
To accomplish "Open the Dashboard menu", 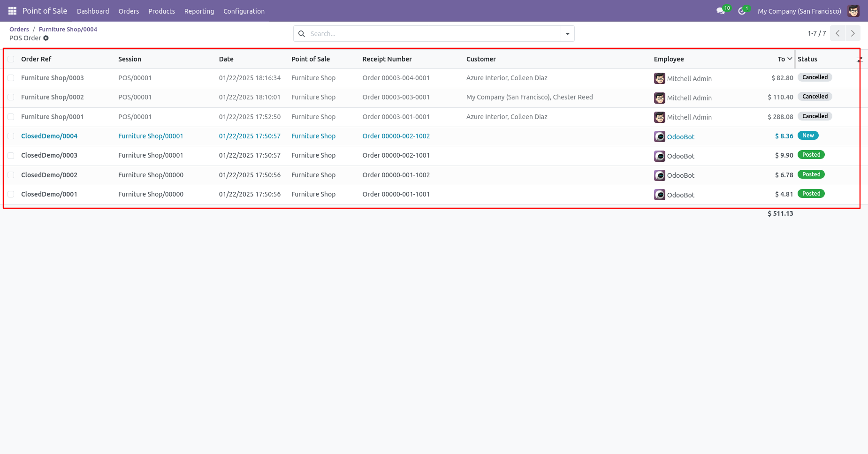I will coord(93,11).
